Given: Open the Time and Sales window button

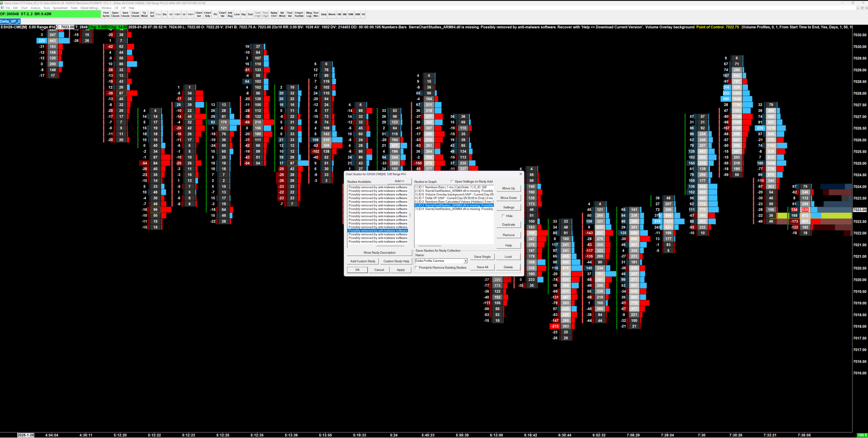Looking at the screenshot, I should point(144,14).
